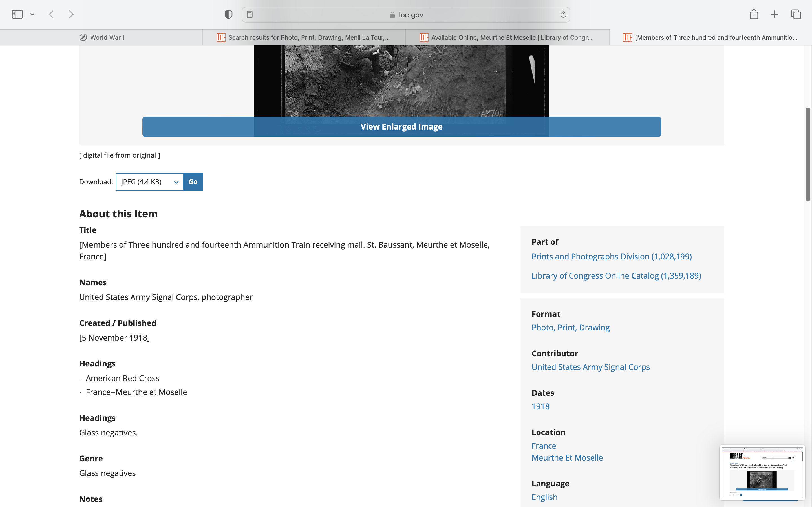Screen dimensions: 812x507
Task: Click the page's vertical scrollbar thumb
Action: tap(808, 154)
